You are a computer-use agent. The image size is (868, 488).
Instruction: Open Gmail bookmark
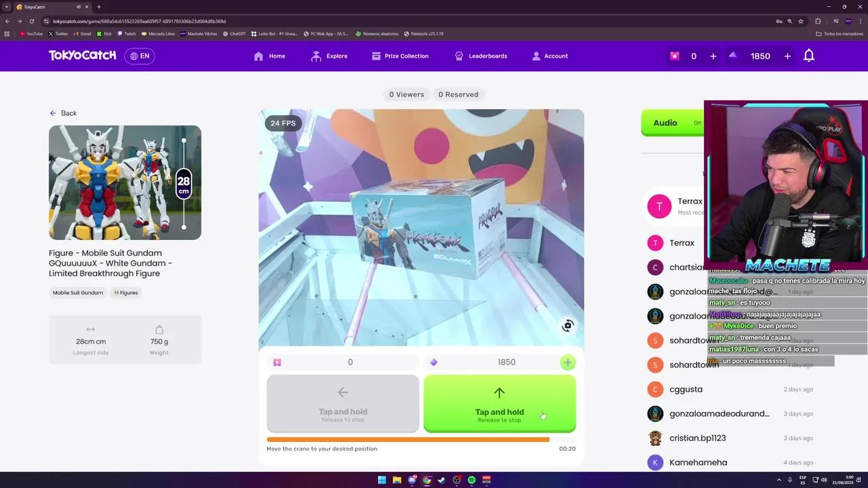click(82, 33)
